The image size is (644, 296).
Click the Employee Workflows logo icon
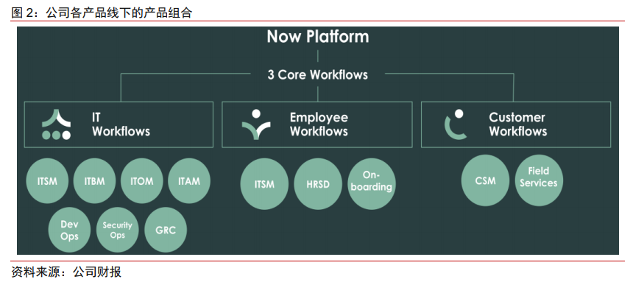(256, 124)
